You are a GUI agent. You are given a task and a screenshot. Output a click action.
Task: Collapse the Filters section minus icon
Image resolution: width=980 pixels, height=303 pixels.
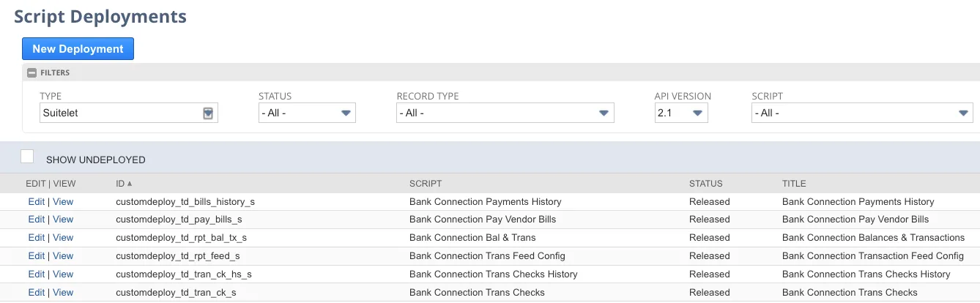click(x=31, y=72)
